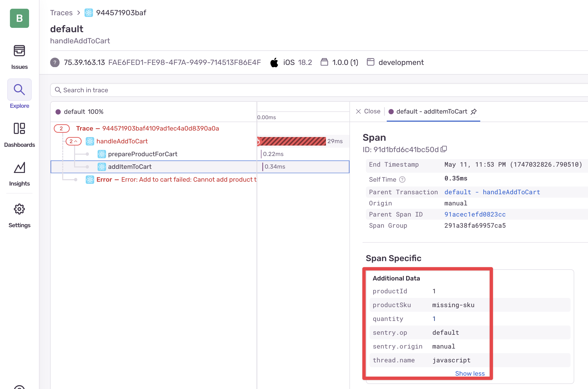
Task: Click the release version 1.0.0 (1)
Action: pyautogui.click(x=345, y=62)
